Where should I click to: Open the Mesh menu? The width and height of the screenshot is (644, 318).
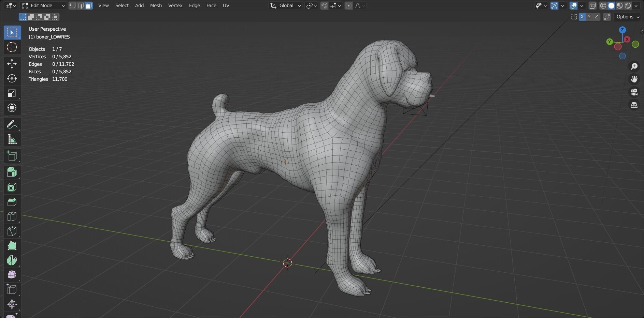pos(156,5)
